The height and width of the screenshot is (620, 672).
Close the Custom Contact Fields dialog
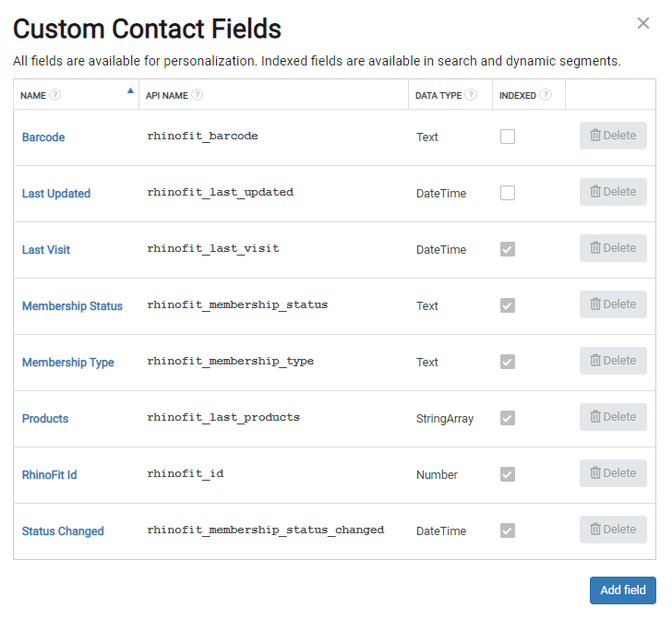(x=643, y=23)
